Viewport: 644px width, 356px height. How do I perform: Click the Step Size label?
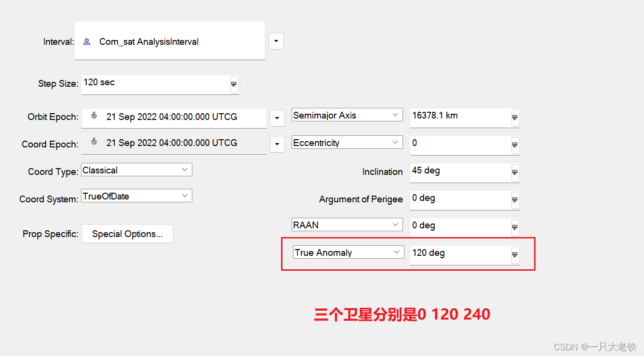click(58, 83)
